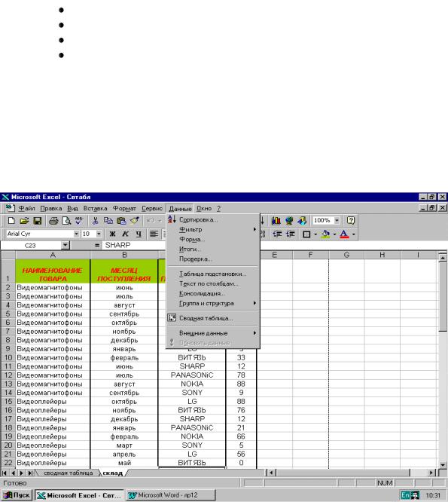Show the Drawing toolbar icon
The image size is (448, 502).
[302, 221]
